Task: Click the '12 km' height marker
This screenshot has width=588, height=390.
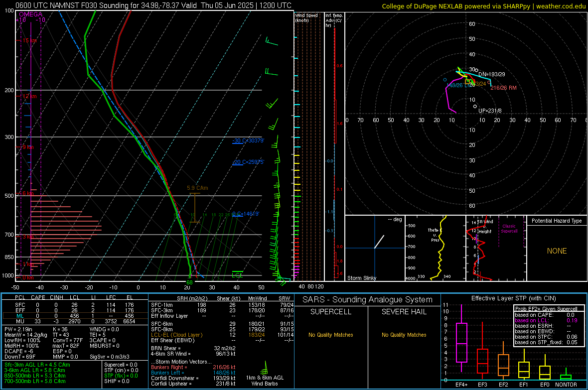Action: tap(29, 96)
